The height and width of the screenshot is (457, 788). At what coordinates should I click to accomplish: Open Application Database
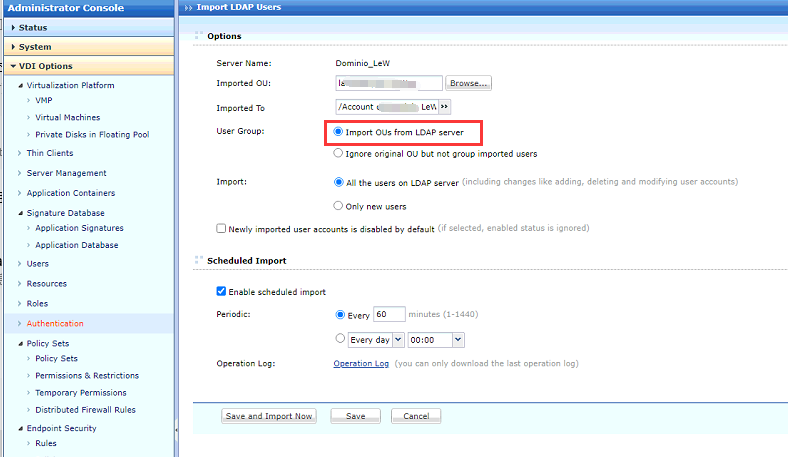[x=77, y=245]
